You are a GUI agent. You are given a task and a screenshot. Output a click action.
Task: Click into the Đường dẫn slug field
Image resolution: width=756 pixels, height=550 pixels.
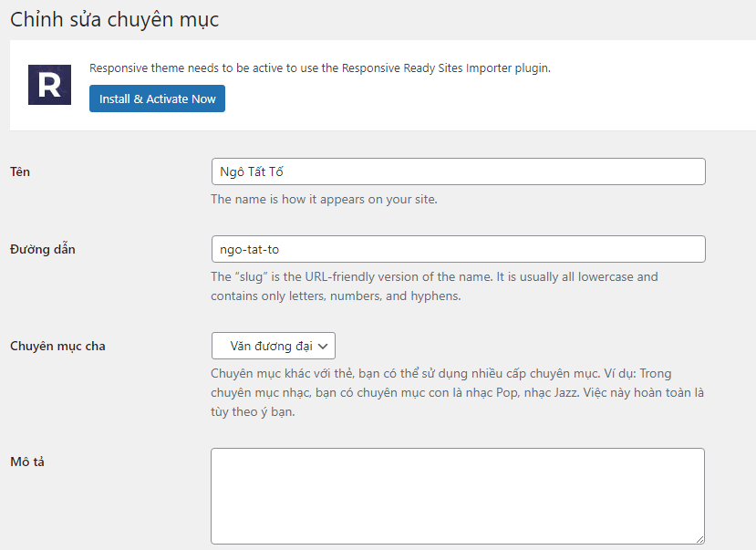(458, 249)
